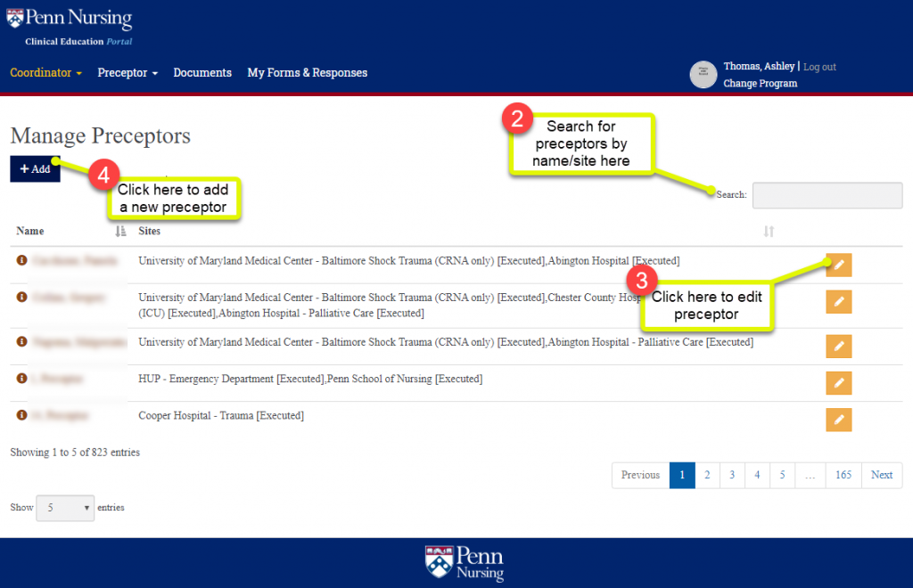Click the Next pagination button

(x=882, y=475)
